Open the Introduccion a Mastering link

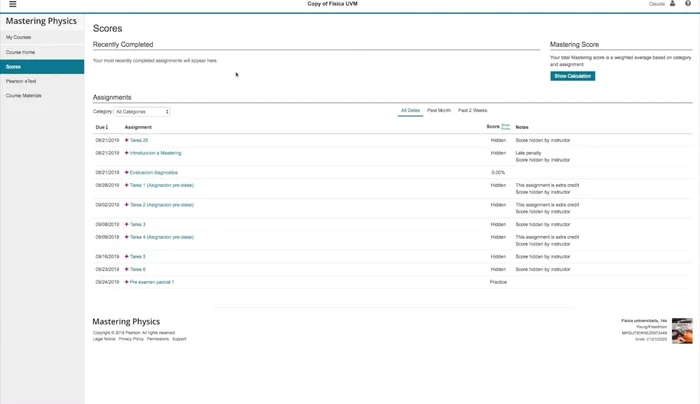[155, 153]
